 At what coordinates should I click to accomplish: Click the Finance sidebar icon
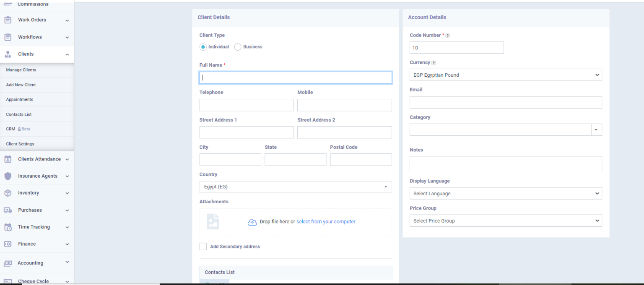click(7, 244)
